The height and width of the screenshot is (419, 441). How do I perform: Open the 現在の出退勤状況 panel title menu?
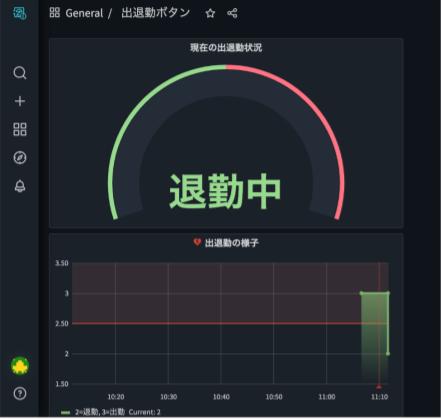(x=226, y=48)
